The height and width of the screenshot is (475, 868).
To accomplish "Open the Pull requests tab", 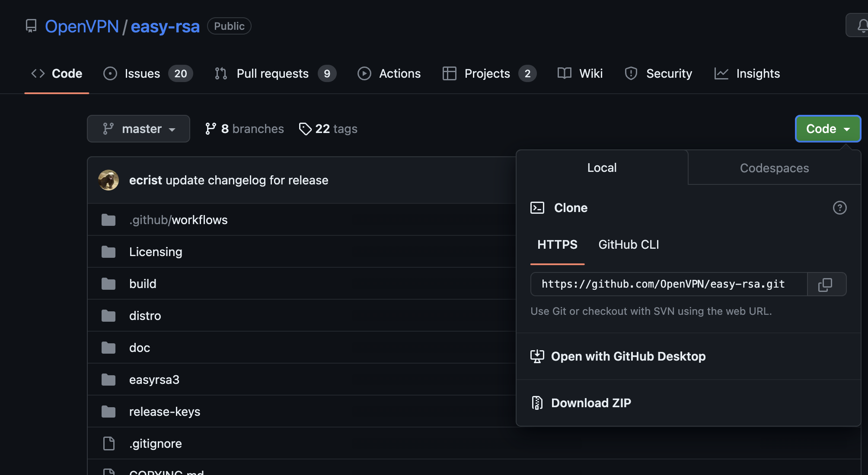I will coord(275,73).
